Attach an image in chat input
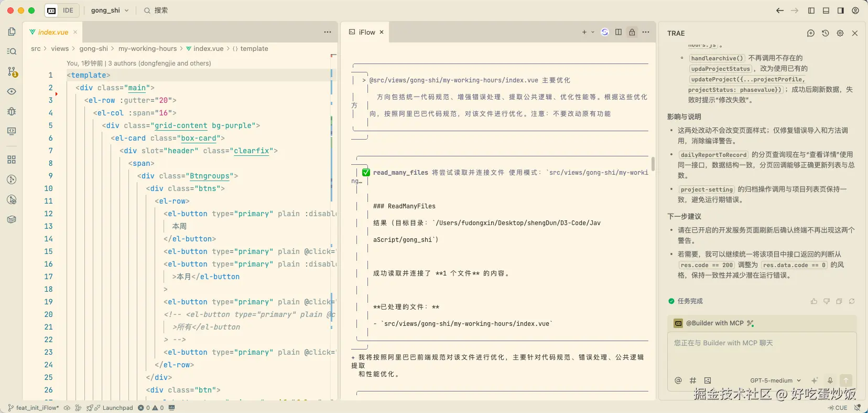The width and height of the screenshot is (868, 413). pyautogui.click(x=708, y=380)
